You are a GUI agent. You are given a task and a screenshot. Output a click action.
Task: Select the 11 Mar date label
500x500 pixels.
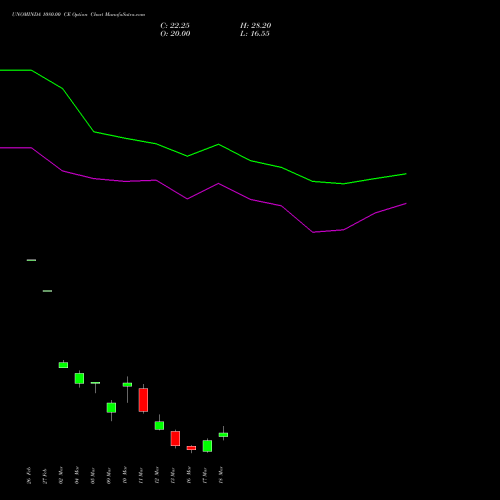point(141,475)
